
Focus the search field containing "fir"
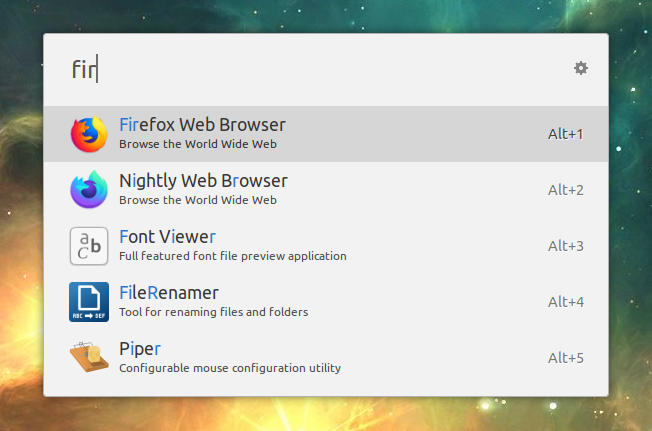pos(316,69)
